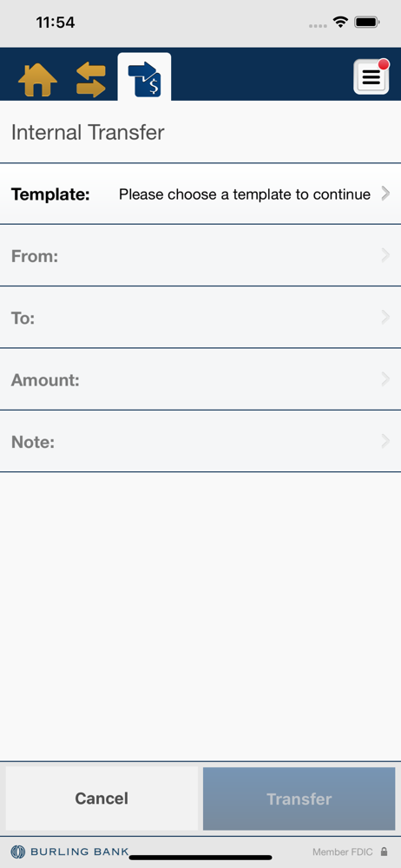This screenshot has width=401, height=868.
Task: Choose 'Please choose a template to continue'
Action: pos(245,194)
